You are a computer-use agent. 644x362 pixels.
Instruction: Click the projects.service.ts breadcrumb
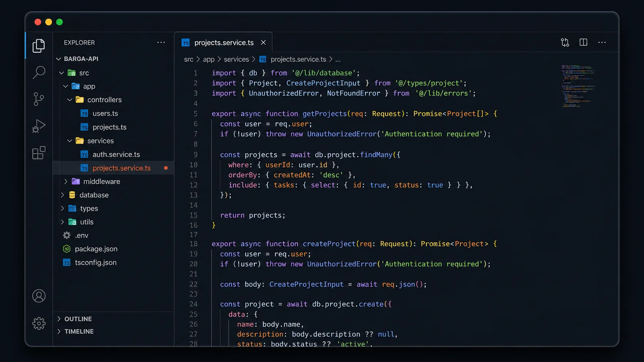pos(298,59)
